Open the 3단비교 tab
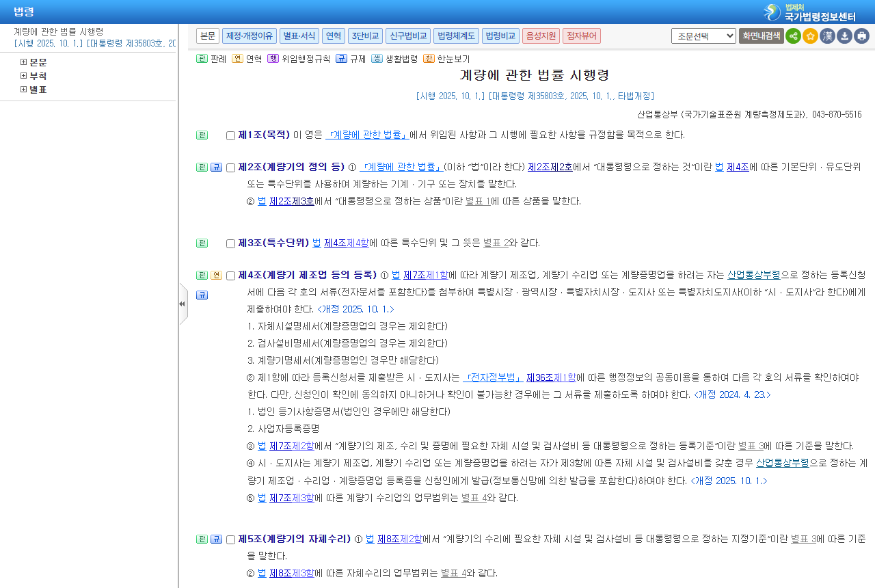The height and width of the screenshot is (588, 875). coord(365,36)
